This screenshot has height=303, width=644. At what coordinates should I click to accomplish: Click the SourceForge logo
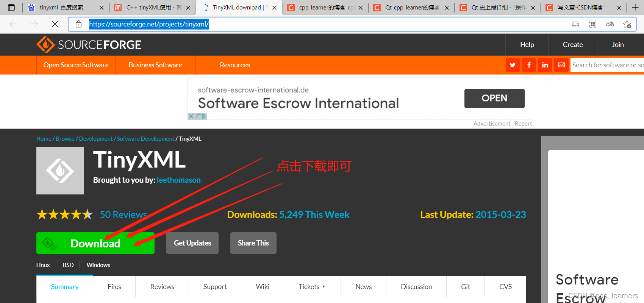pyautogui.click(x=89, y=45)
